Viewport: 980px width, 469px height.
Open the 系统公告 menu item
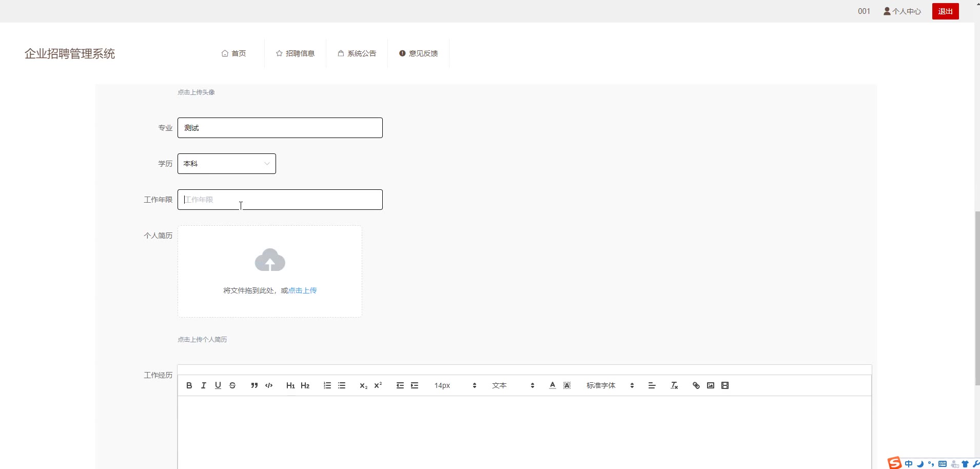click(357, 53)
